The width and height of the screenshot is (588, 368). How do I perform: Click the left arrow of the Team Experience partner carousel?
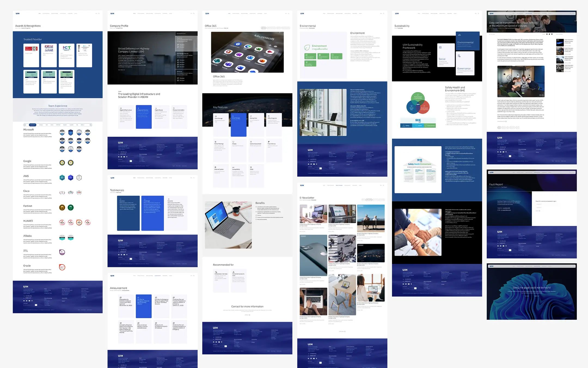pos(25,125)
